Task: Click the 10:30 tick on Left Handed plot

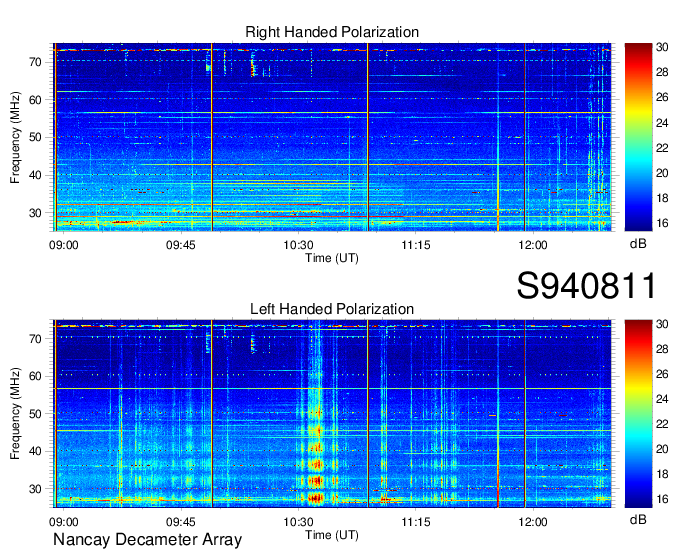Action: coord(298,522)
